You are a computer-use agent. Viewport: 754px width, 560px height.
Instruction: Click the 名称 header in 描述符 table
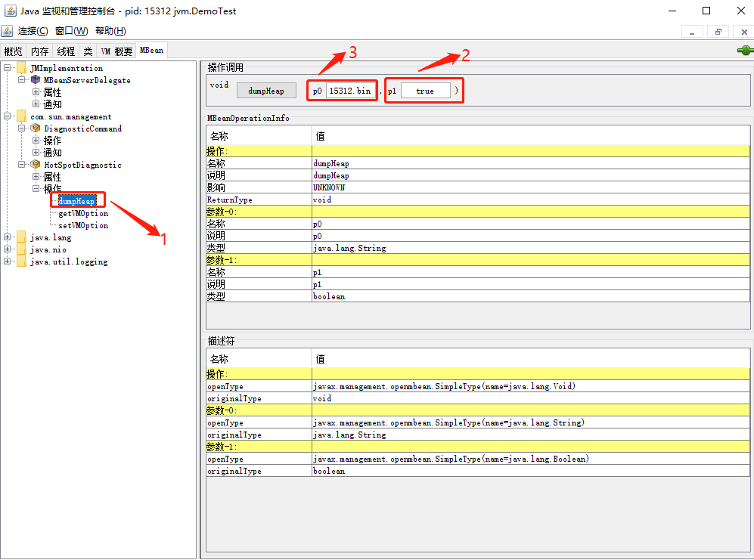[259, 358]
